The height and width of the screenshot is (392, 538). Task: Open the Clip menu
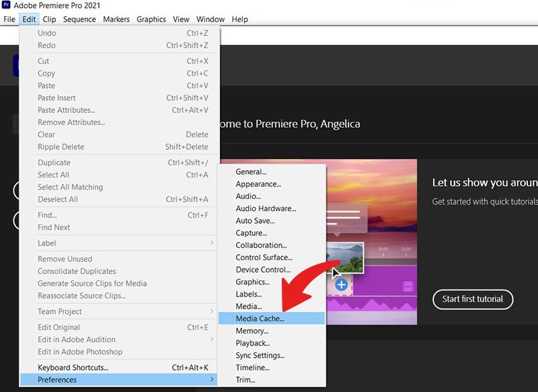coord(49,19)
